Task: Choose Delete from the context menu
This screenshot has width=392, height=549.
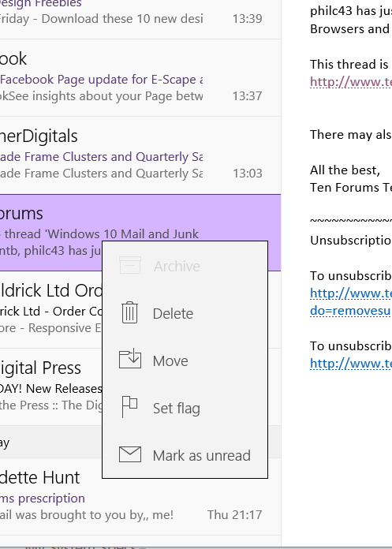Action: 185,313
